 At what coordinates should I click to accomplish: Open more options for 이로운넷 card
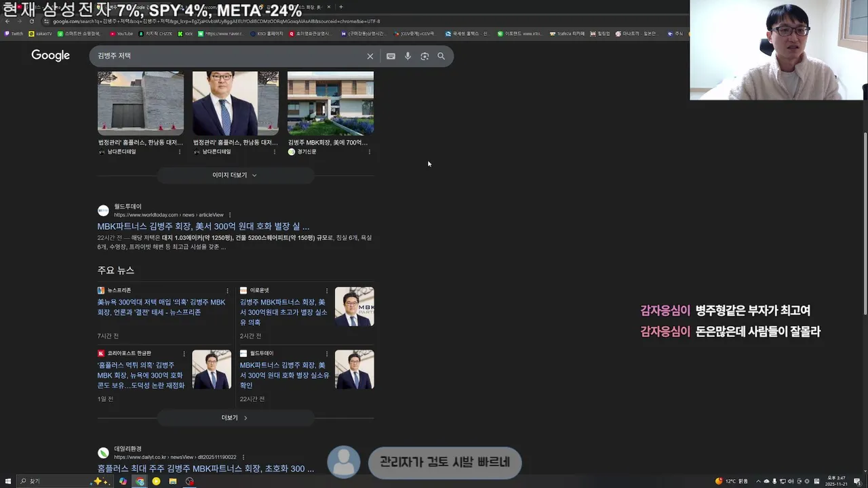(x=327, y=291)
